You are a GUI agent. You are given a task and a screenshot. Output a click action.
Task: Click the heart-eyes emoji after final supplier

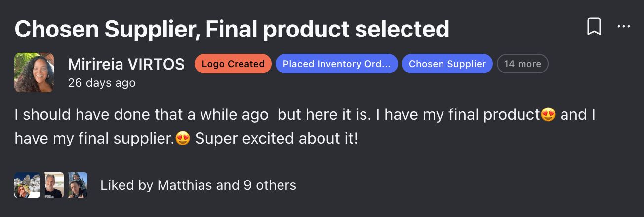(183, 139)
